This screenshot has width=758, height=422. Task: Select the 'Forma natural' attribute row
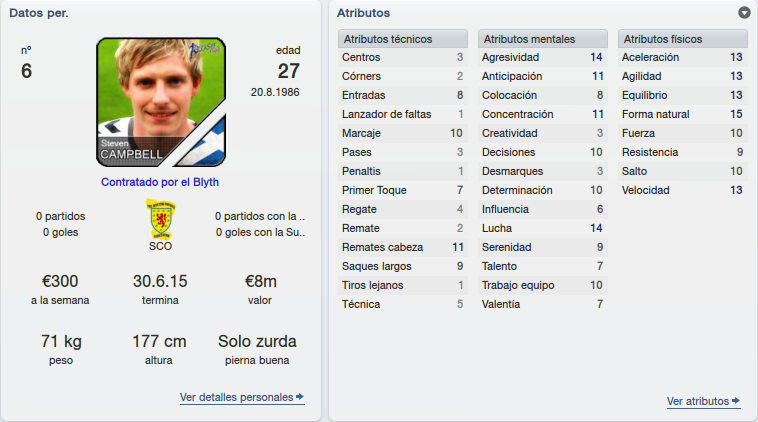click(x=683, y=114)
